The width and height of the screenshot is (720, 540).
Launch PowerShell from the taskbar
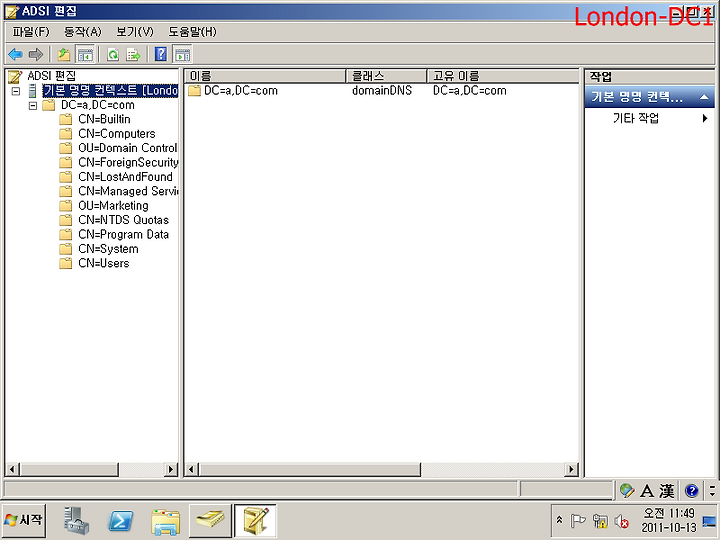[x=120, y=521]
